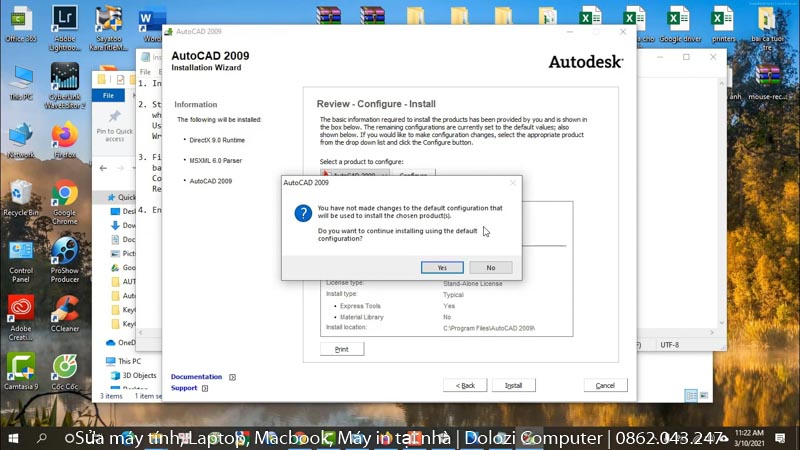Click the Back button in wizard
This screenshot has width=800, height=450.
pyautogui.click(x=465, y=385)
